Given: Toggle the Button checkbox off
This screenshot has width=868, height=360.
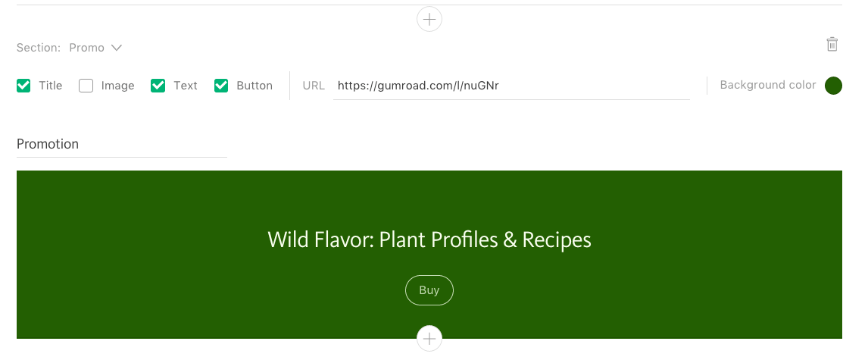Looking at the screenshot, I should [221, 86].
